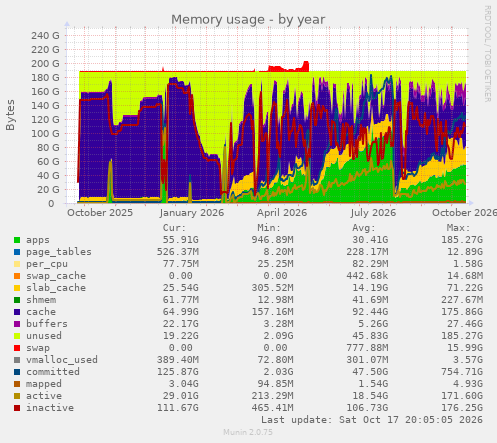Click the olive active legend swatch
Image resolution: width=497 pixels, height=443 pixels.
[x=17, y=396]
